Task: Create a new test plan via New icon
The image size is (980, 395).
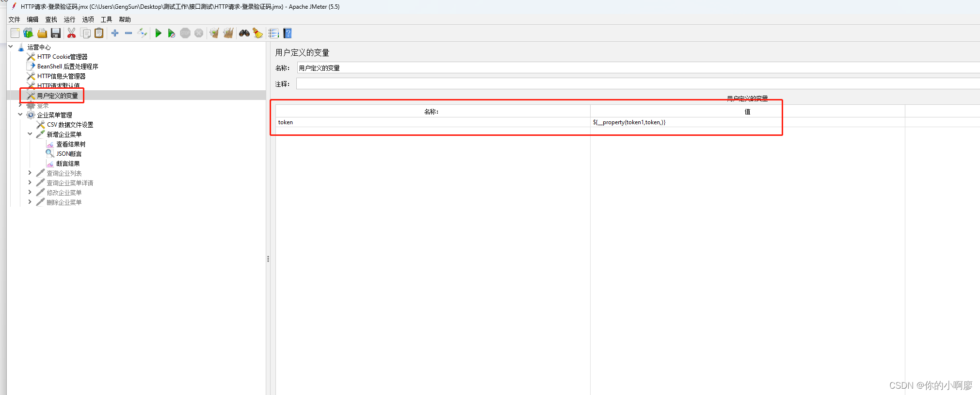Action: (x=15, y=33)
